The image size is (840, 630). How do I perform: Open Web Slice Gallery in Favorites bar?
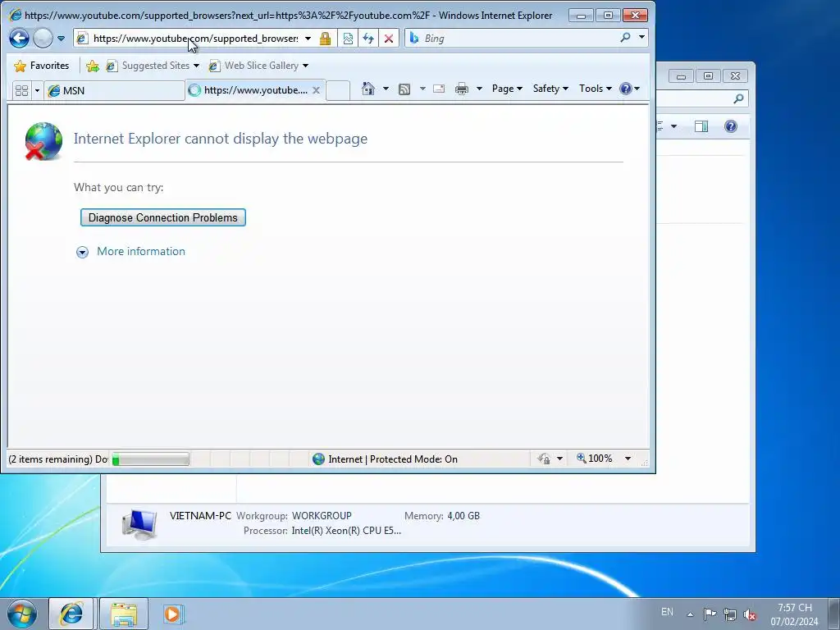[258, 66]
